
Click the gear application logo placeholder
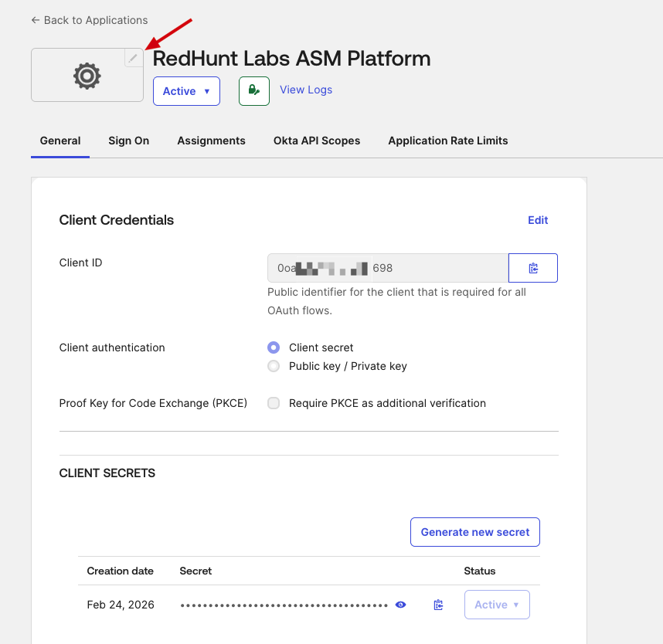coord(87,76)
